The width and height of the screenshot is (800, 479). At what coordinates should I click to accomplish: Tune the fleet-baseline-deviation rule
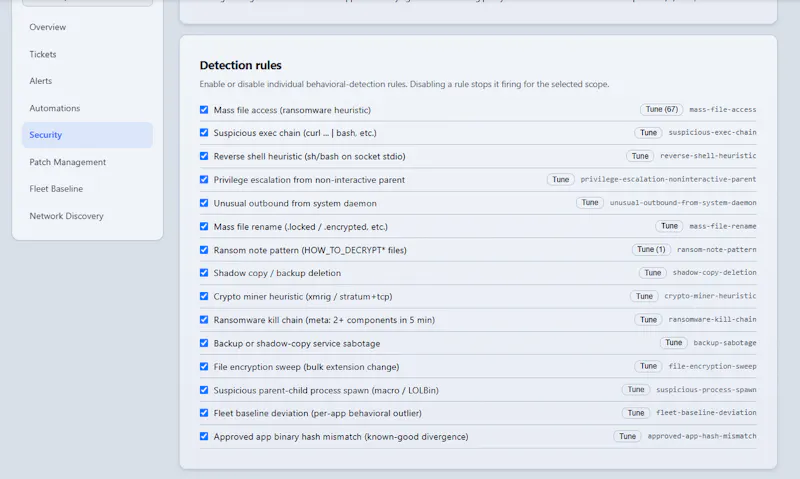[636, 413]
